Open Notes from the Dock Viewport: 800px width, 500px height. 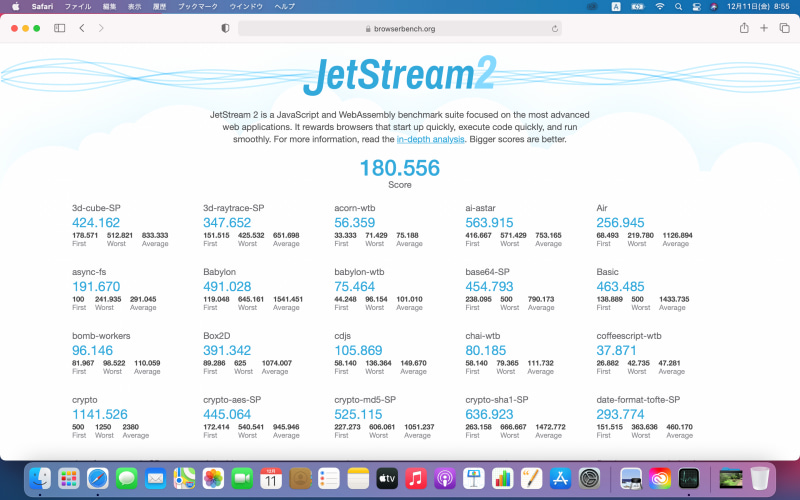pos(358,479)
